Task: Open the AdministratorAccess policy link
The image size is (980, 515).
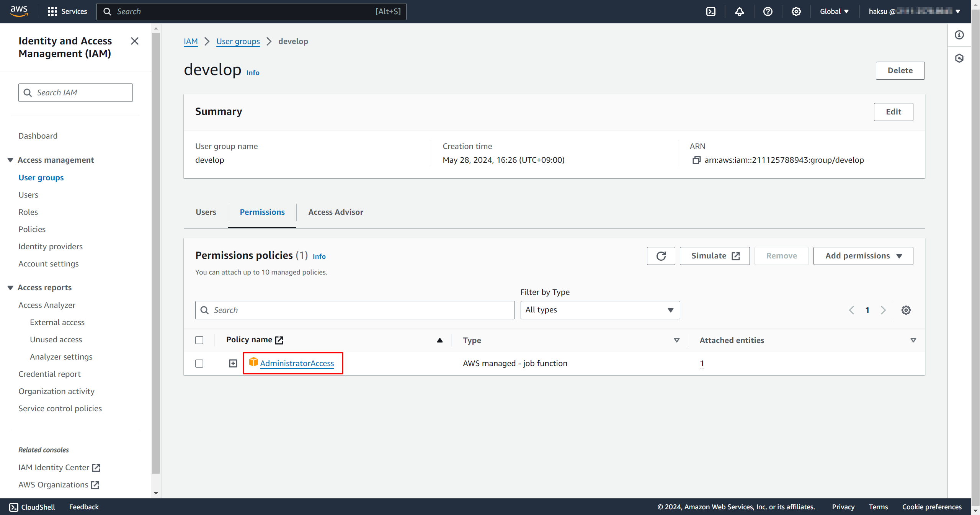Action: click(x=297, y=363)
